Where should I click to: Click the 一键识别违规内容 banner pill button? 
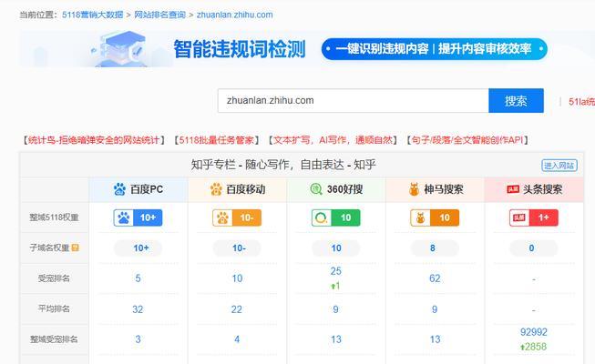pos(434,49)
